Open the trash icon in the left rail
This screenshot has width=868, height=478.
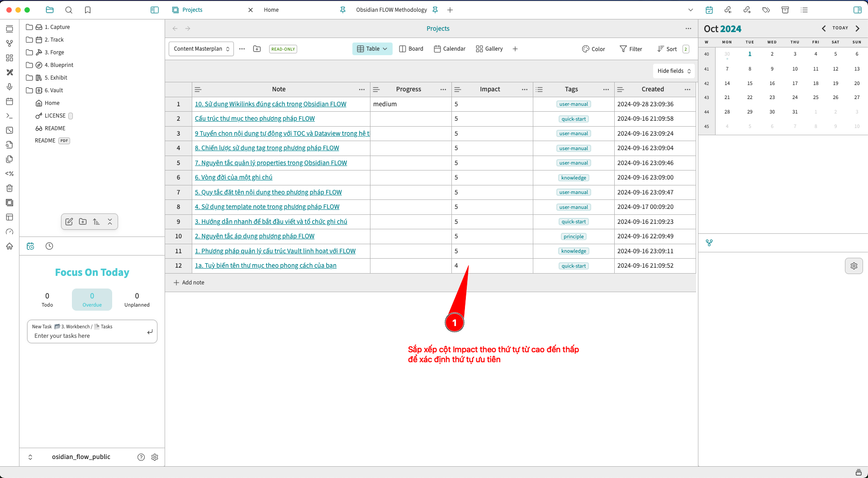pyautogui.click(x=9, y=188)
